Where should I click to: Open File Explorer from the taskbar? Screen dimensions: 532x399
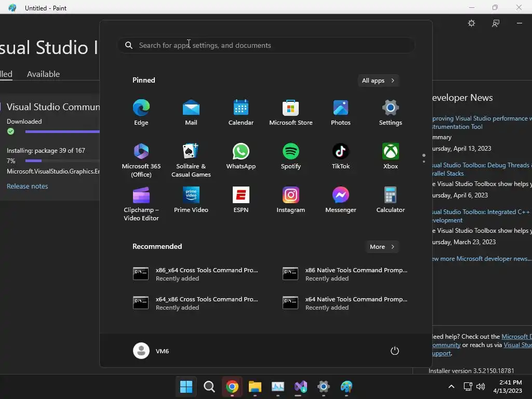[255, 387]
